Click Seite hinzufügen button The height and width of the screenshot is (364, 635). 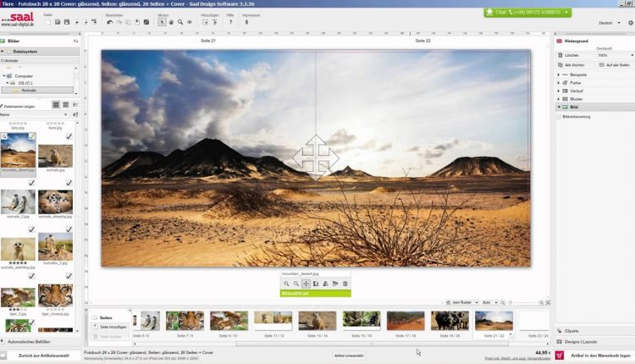(x=110, y=327)
